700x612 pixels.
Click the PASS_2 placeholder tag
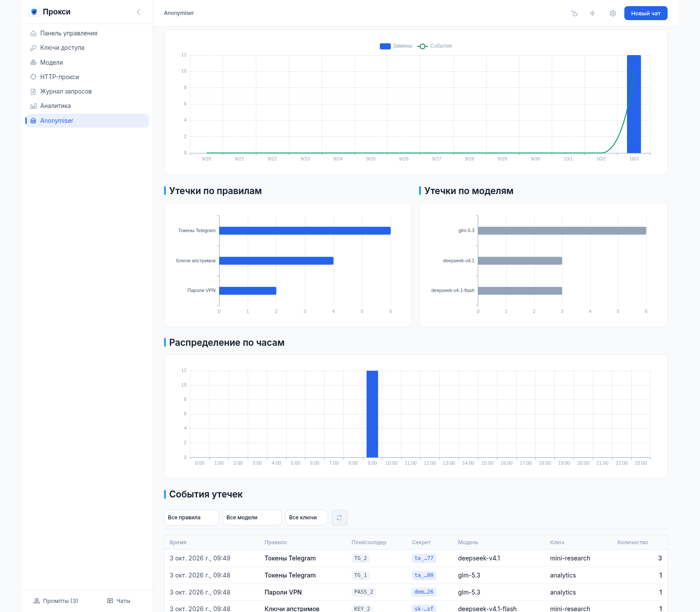coord(364,592)
